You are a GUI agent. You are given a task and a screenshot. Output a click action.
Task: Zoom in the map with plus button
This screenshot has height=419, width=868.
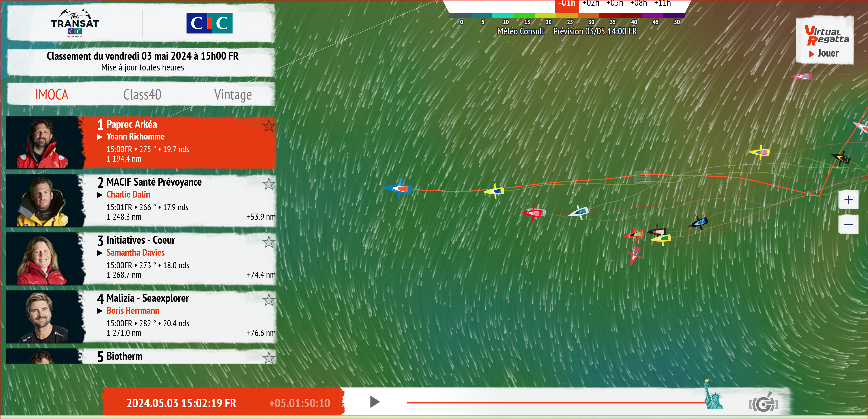tap(848, 199)
